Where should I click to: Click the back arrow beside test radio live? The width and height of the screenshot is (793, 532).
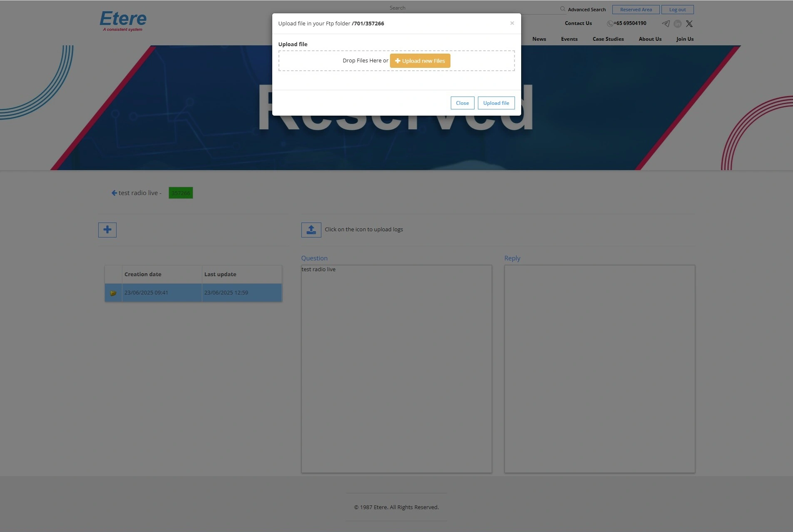pos(114,193)
